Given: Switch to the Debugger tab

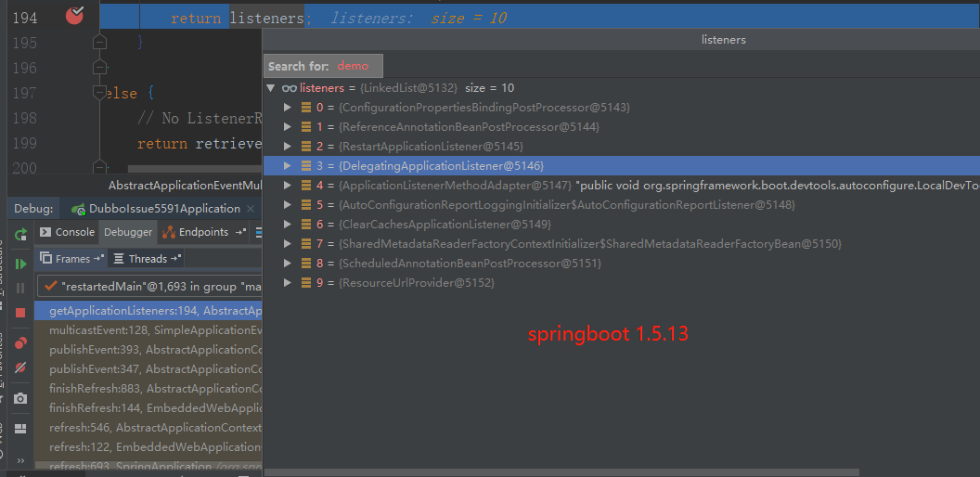Looking at the screenshot, I should click(x=128, y=232).
